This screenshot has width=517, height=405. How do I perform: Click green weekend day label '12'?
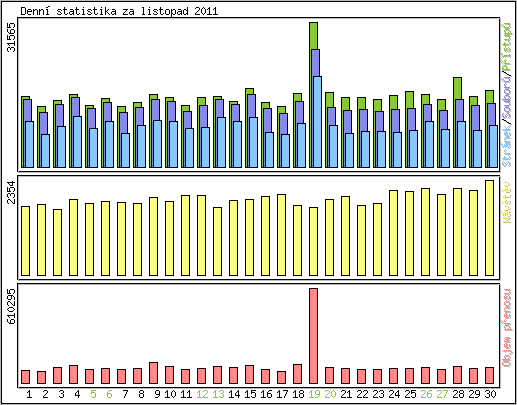click(x=202, y=394)
